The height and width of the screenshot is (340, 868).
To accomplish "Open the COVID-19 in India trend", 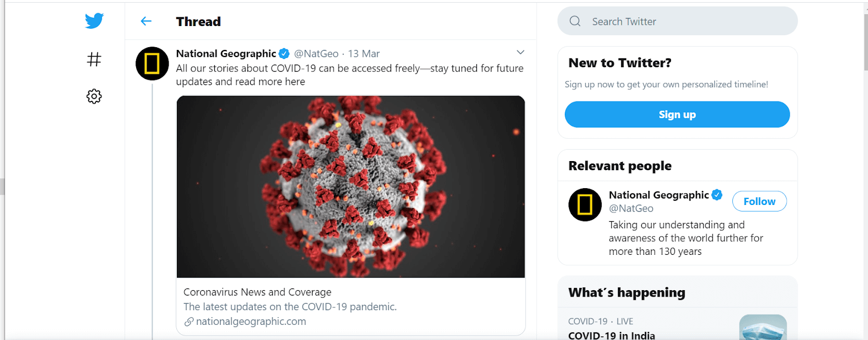I will [611, 335].
